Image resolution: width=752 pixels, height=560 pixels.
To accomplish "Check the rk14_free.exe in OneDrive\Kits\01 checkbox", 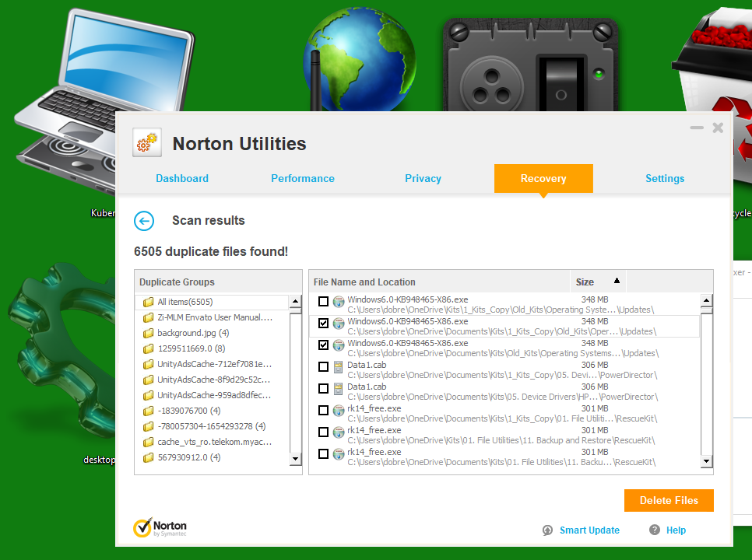I will click(323, 432).
